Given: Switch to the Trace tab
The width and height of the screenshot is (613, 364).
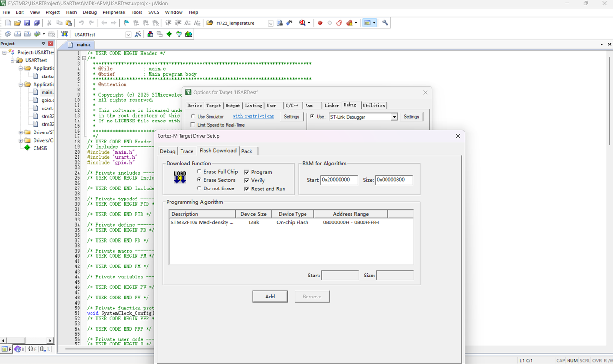Looking at the screenshot, I should [187, 151].
